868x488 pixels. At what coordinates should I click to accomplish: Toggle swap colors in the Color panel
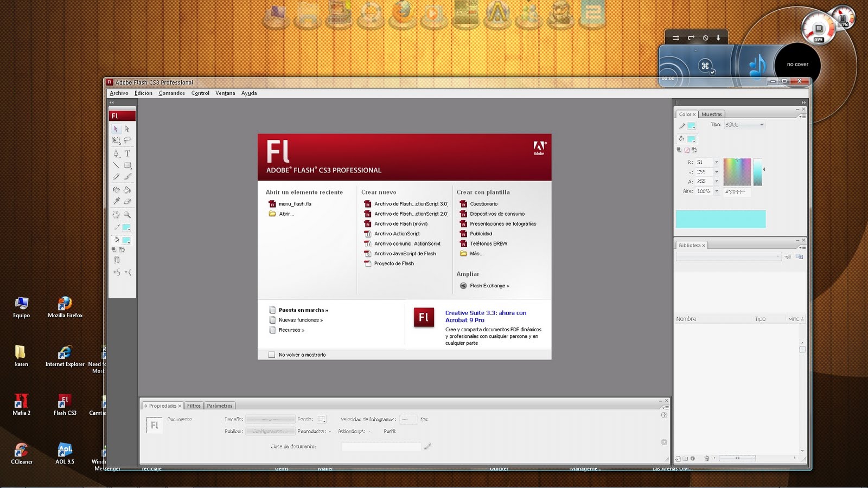tap(694, 150)
